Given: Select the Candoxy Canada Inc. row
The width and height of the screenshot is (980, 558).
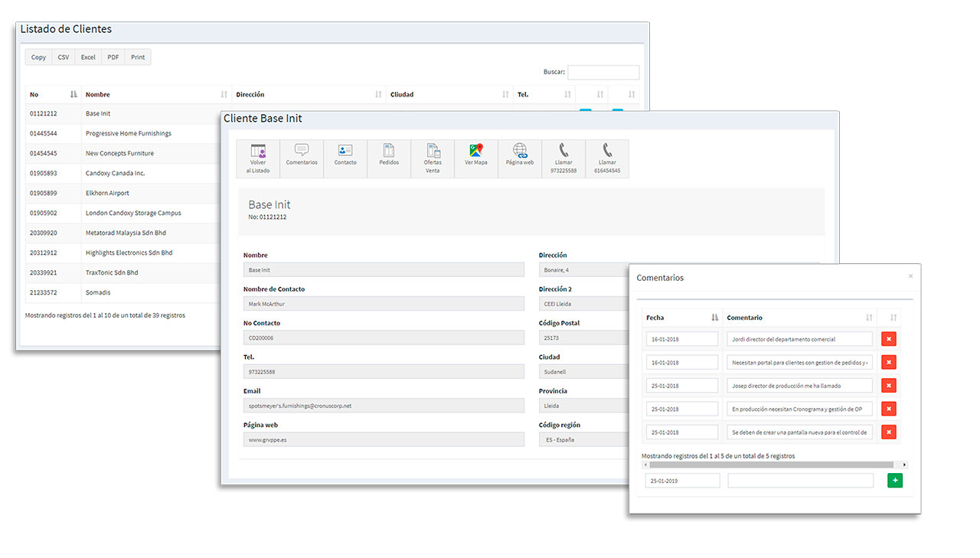Looking at the screenshot, I should 122,173.
